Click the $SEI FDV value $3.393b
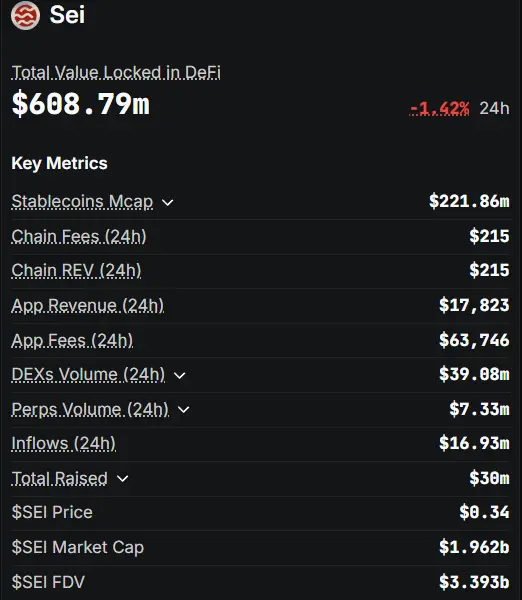Viewport: 522px width, 600px height. click(474, 582)
